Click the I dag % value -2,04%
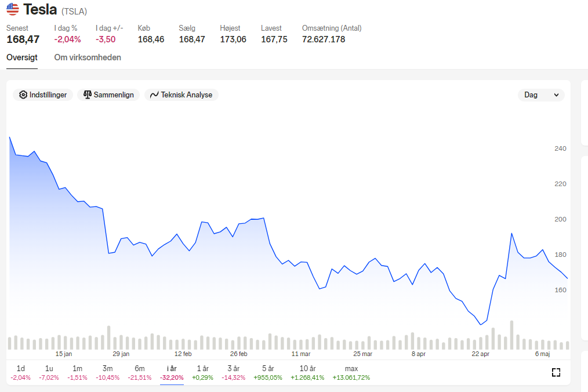The image size is (588, 392). [x=67, y=39]
